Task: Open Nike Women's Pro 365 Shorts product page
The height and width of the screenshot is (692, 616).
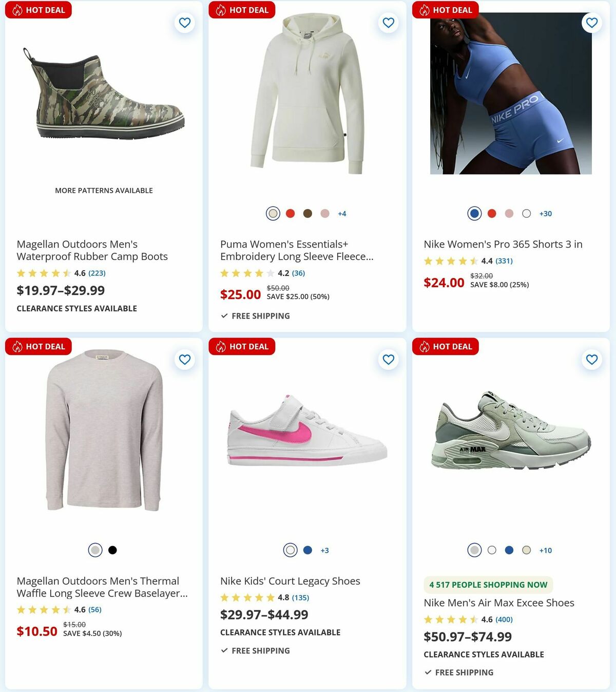Action: (x=502, y=245)
